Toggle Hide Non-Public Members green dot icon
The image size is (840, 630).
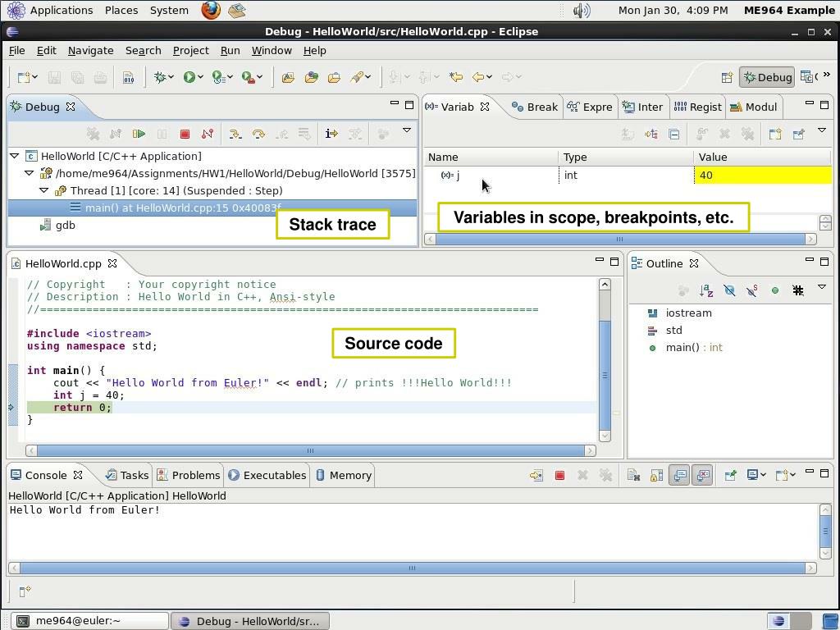click(x=774, y=290)
